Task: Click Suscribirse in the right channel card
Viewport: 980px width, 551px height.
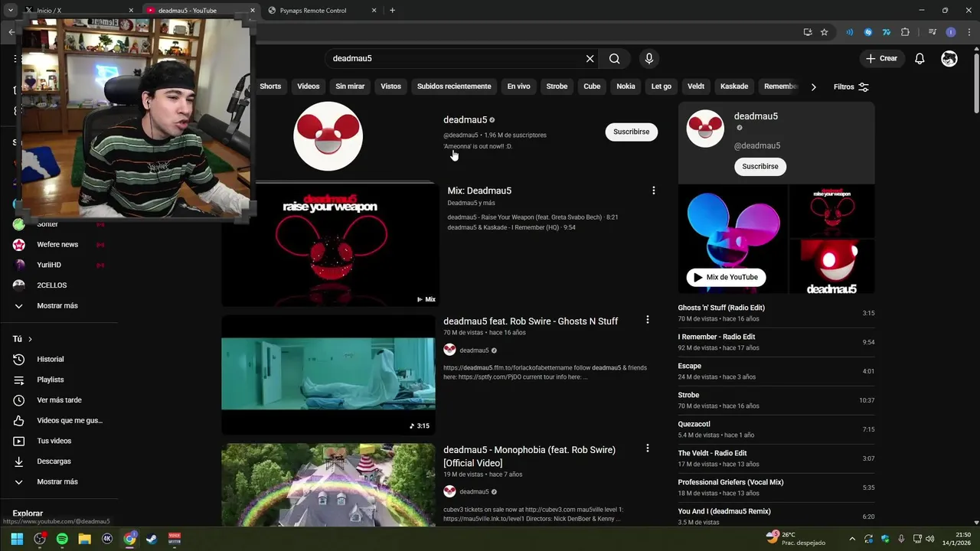Action: 760,166
